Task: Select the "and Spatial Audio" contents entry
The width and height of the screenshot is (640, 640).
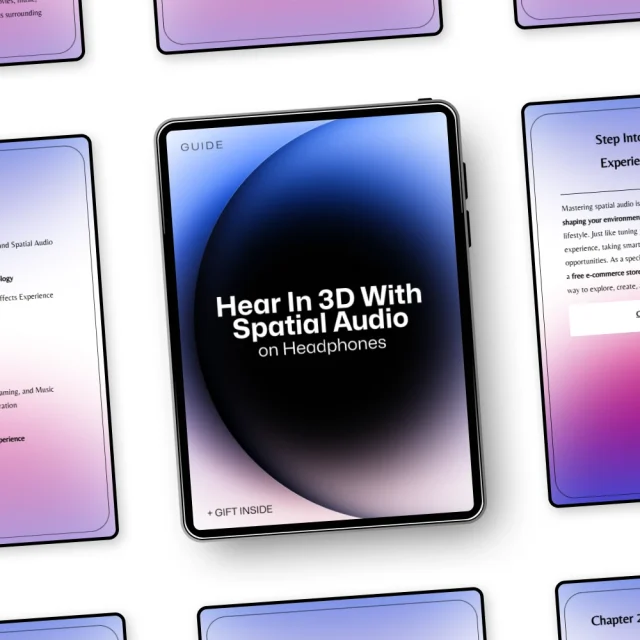Action: pyautogui.click(x=27, y=243)
